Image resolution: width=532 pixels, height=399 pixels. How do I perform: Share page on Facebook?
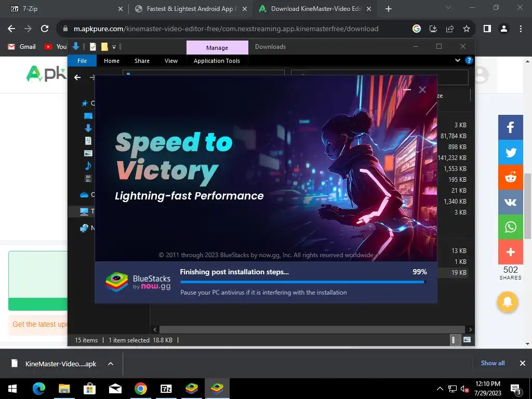510,127
